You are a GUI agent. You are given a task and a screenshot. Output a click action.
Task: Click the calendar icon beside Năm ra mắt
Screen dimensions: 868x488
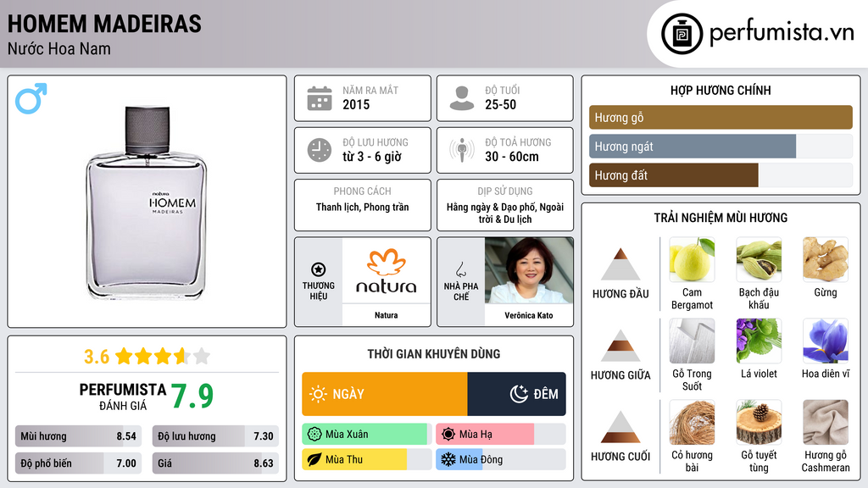coord(320,98)
